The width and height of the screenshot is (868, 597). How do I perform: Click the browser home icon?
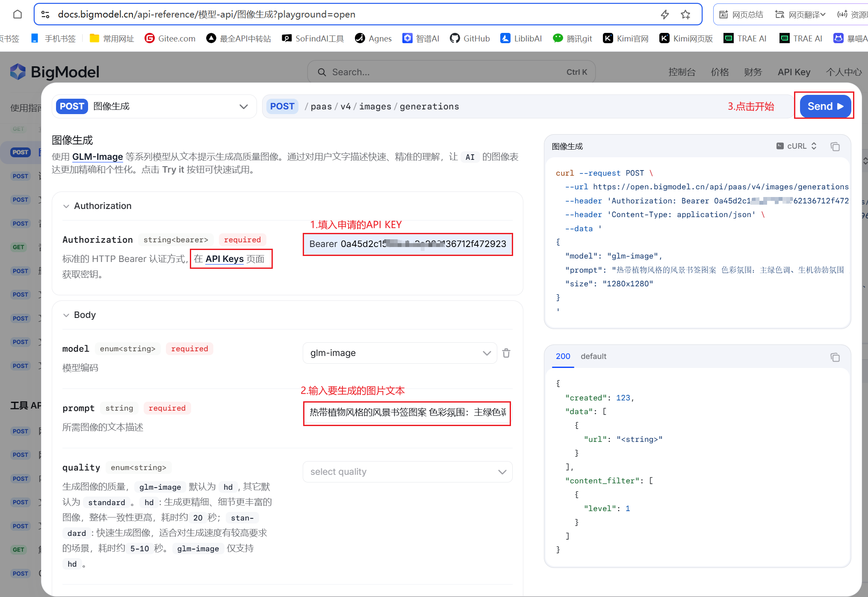18,15
